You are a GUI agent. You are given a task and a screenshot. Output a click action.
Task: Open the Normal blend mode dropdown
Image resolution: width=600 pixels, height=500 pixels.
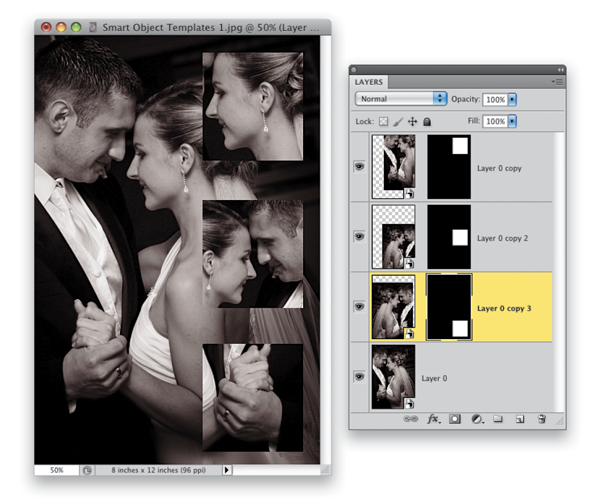401,99
